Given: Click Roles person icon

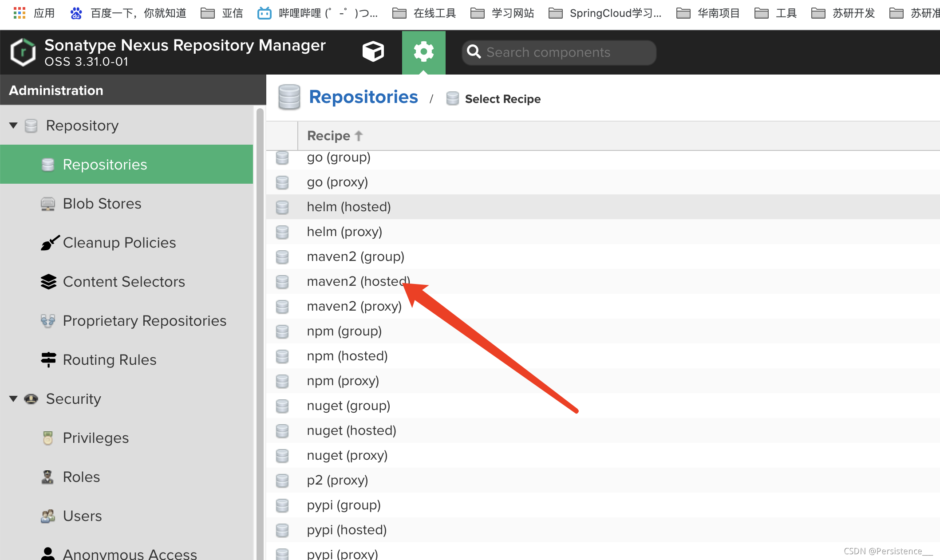Looking at the screenshot, I should 47,477.
